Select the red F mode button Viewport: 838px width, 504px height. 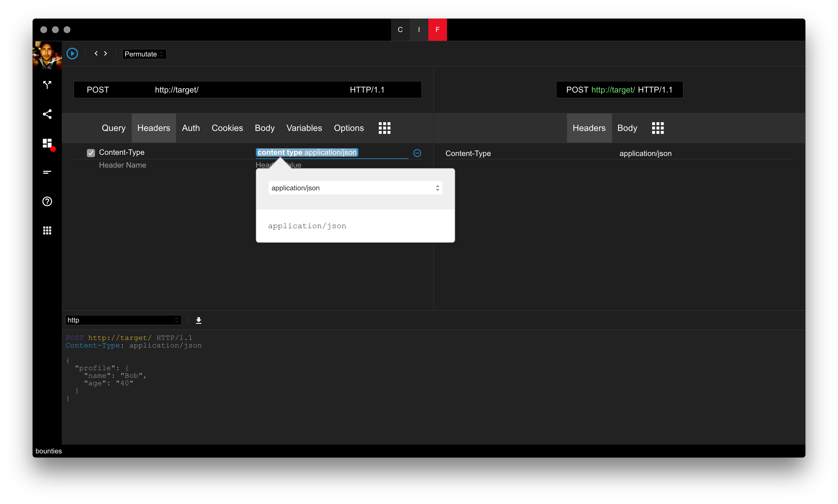click(x=437, y=30)
